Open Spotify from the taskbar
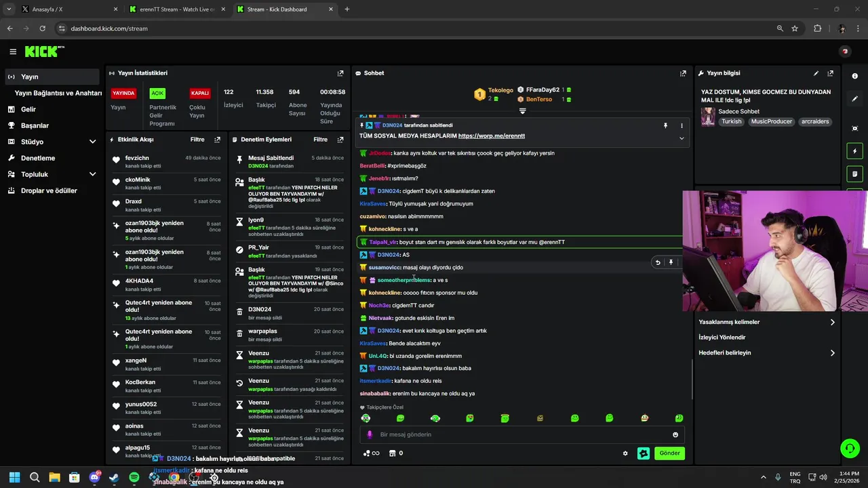 tap(134, 478)
